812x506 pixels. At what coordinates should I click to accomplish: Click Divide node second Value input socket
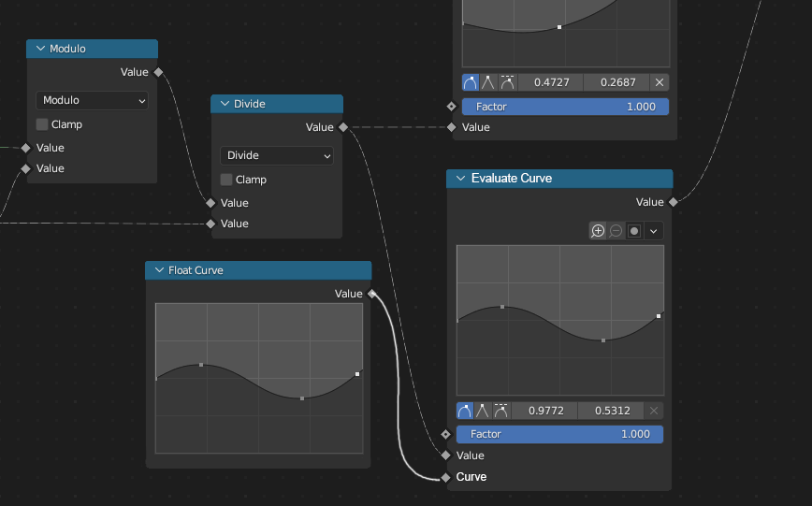(x=210, y=224)
